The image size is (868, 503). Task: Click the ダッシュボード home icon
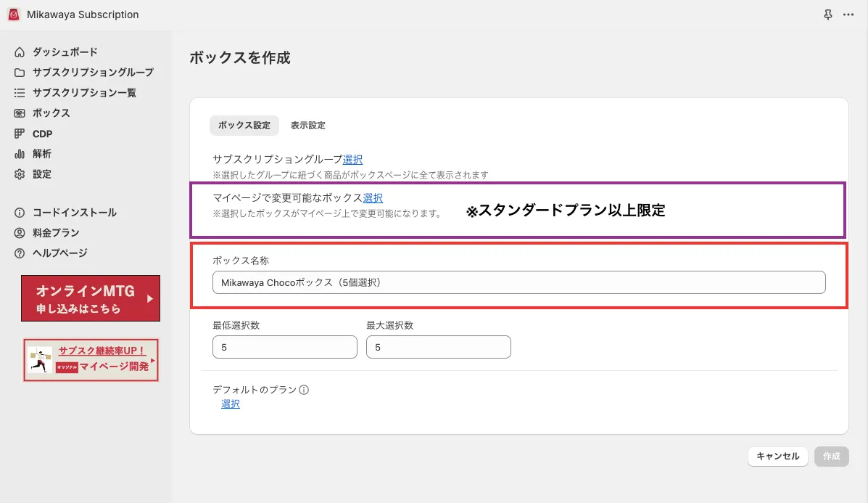click(20, 52)
